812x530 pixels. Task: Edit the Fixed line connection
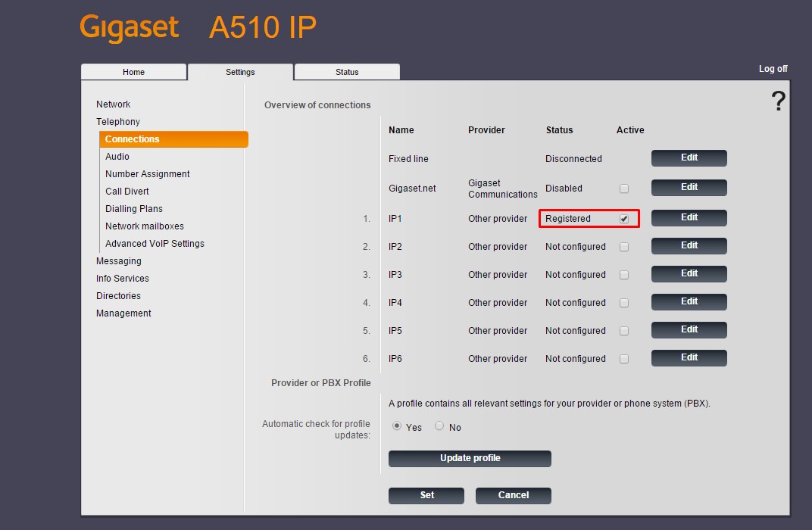coord(689,157)
